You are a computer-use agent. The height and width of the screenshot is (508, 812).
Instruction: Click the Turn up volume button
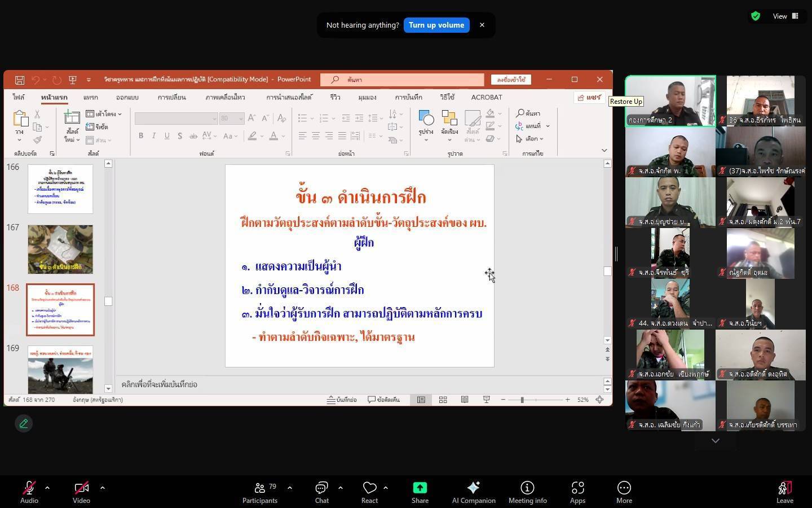[x=436, y=25]
